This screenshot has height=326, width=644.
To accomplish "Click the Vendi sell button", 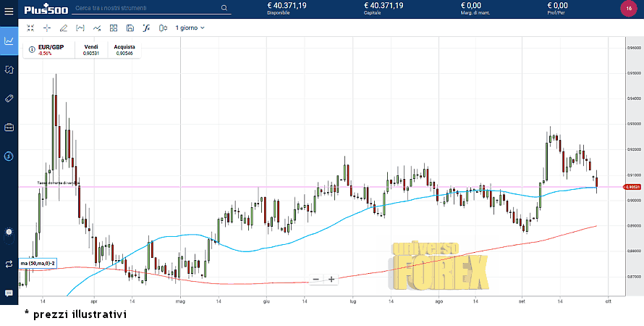I will (91, 50).
